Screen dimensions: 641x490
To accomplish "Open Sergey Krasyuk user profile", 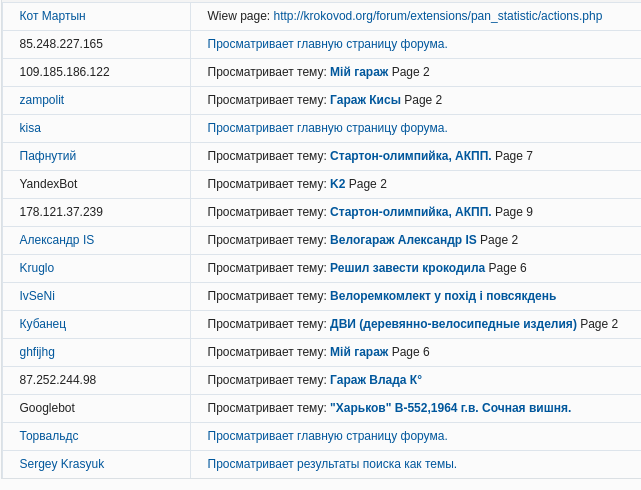I will point(61,464).
